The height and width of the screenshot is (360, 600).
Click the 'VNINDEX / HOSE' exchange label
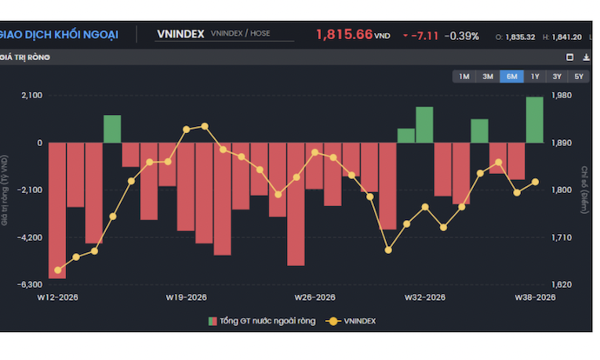tap(240, 33)
